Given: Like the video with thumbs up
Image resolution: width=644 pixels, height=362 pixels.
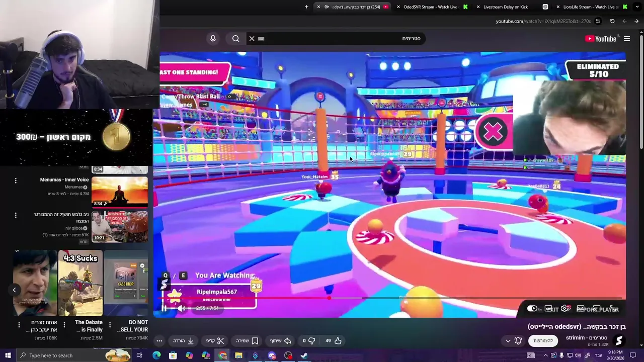Looking at the screenshot, I should (x=334, y=340).
